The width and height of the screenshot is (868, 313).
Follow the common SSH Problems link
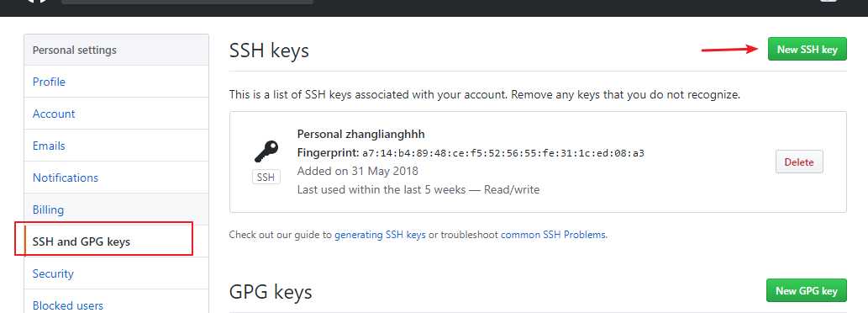[x=553, y=235]
